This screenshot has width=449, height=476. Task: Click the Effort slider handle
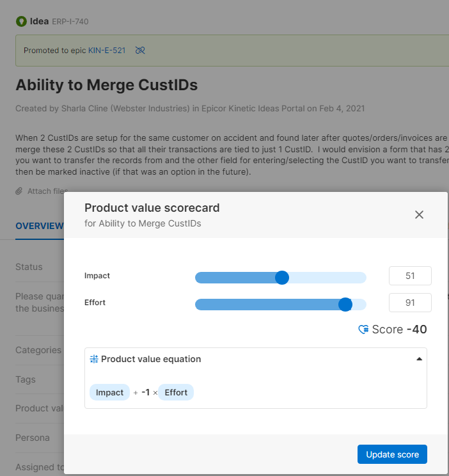[x=345, y=305]
